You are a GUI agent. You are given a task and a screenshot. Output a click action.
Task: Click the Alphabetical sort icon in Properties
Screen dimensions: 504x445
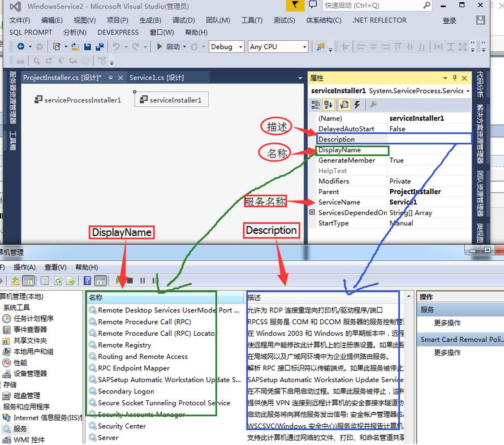(x=329, y=105)
